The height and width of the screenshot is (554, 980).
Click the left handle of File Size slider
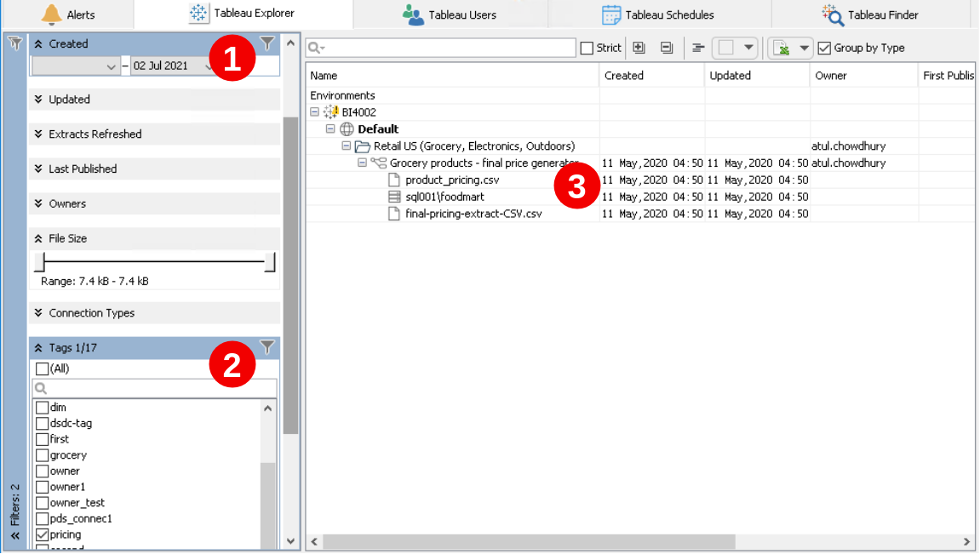pyautogui.click(x=40, y=262)
